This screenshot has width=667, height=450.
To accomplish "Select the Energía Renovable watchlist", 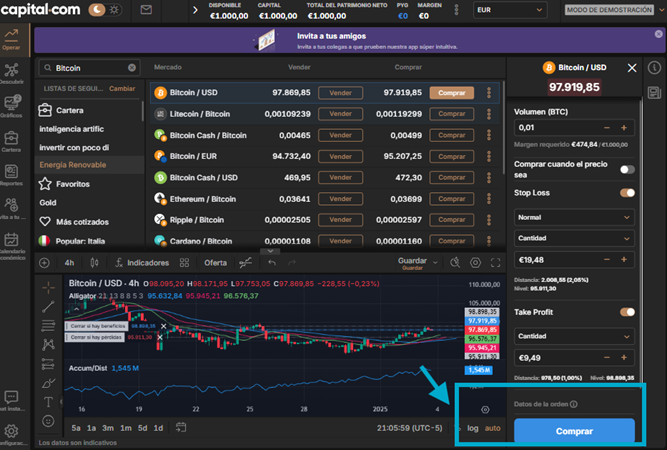I will (88, 165).
